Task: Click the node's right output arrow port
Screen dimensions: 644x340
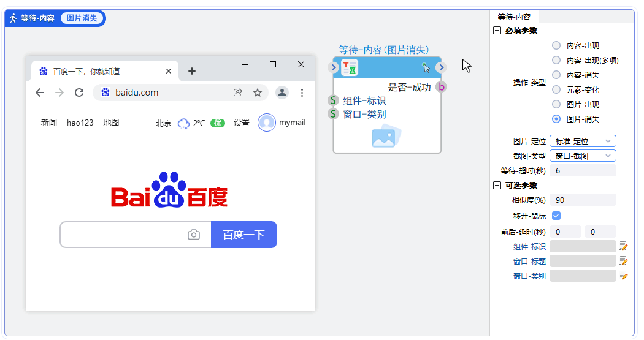Action: point(441,67)
